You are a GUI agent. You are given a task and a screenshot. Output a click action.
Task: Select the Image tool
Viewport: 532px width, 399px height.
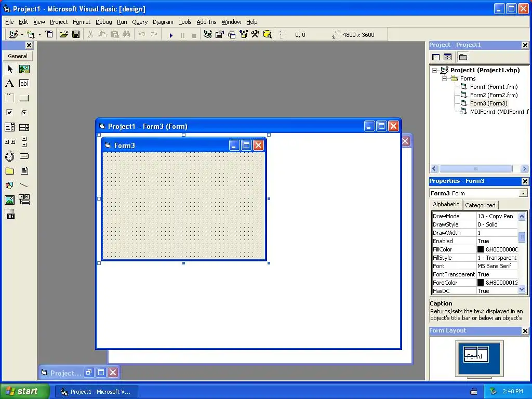10,200
